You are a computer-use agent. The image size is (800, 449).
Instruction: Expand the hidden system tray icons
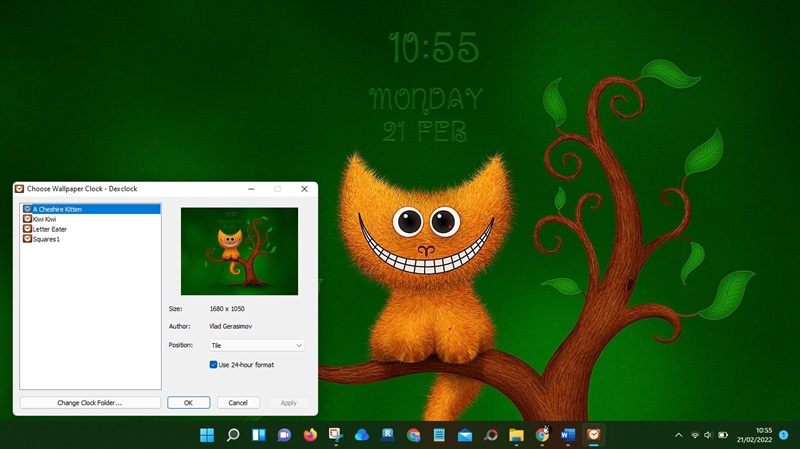(679, 435)
